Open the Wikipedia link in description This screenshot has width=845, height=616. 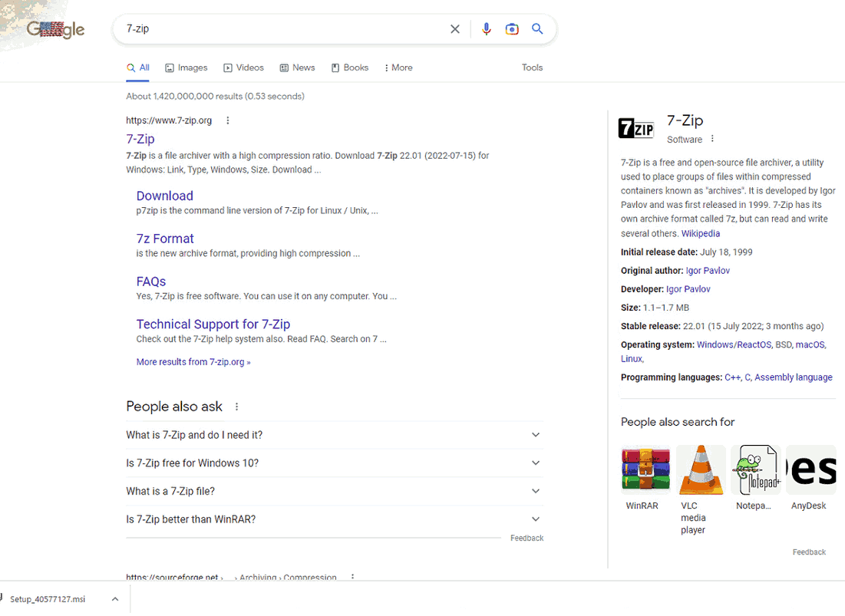coord(700,233)
